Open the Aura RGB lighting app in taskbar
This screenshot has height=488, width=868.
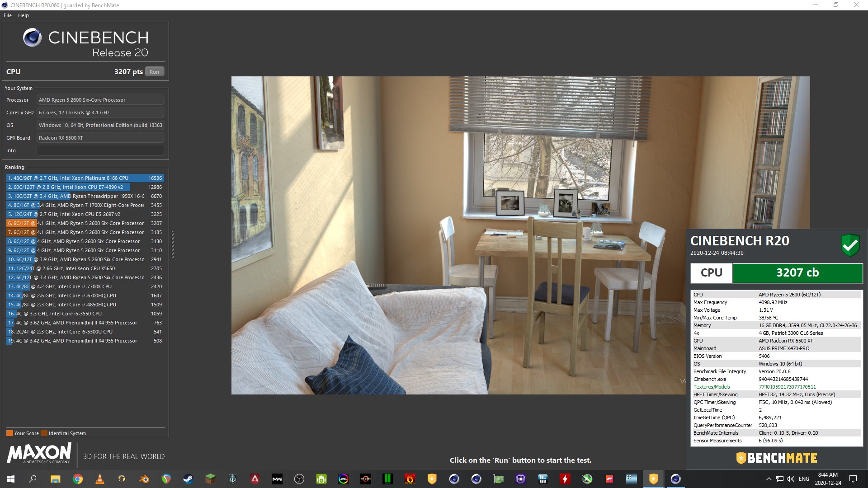tap(343, 479)
